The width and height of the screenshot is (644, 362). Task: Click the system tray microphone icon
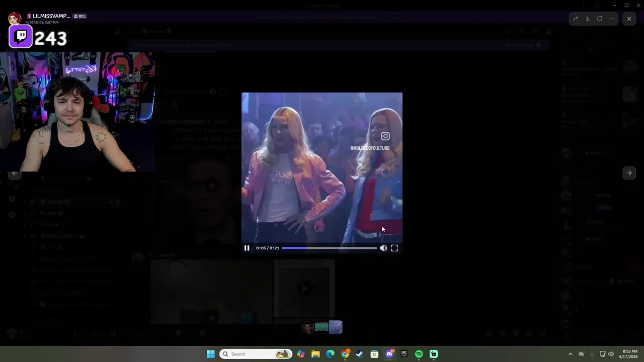pyautogui.click(x=592, y=354)
